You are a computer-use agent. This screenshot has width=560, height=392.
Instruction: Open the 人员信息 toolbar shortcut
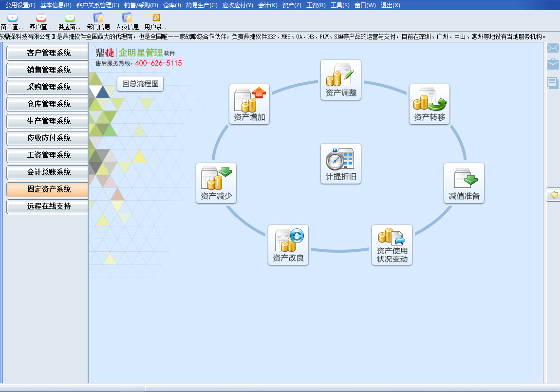click(127, 22)
